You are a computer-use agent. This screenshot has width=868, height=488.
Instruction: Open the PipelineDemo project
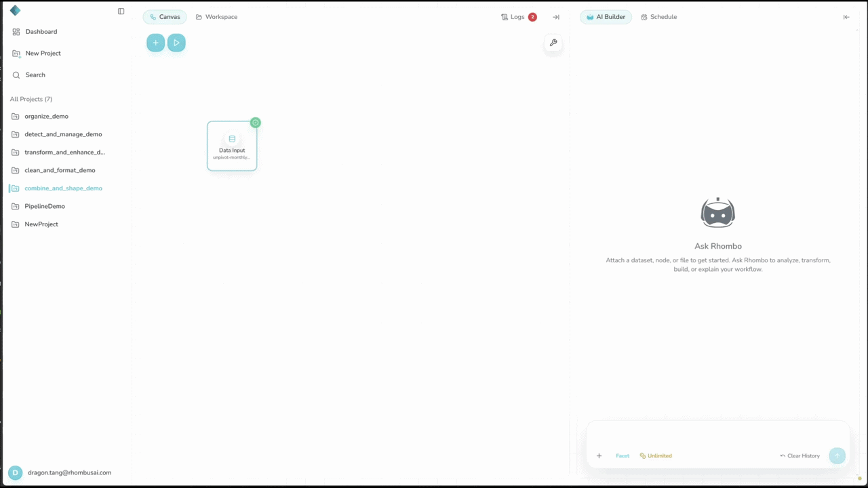click(45, 206)
